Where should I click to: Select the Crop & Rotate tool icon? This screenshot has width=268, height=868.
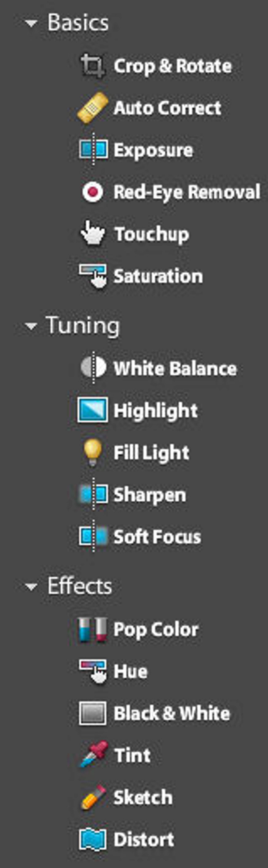coord(92,66)
